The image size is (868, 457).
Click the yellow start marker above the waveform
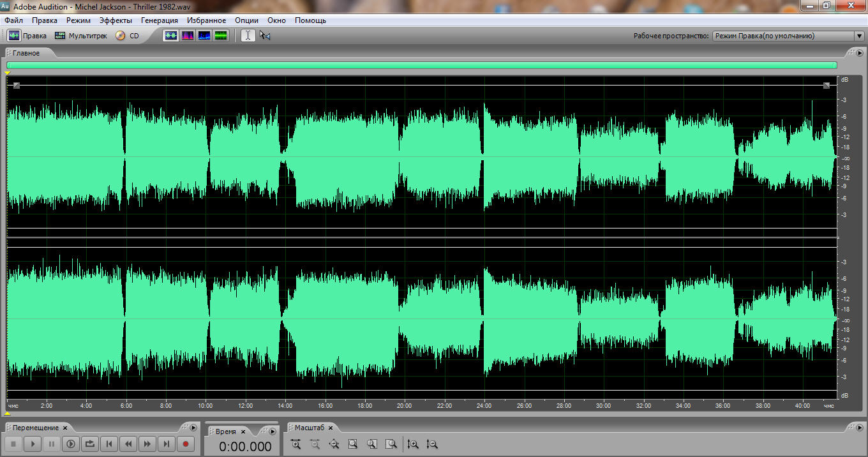point(8,73)
